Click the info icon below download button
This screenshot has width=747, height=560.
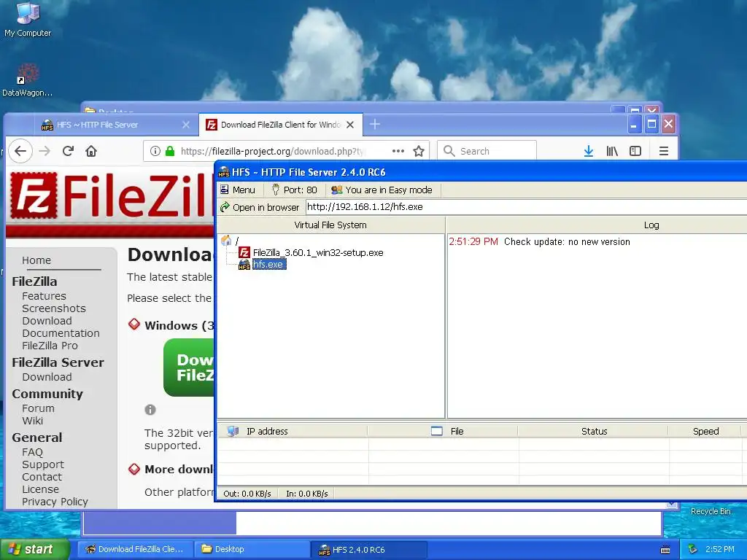(x=150, y=410)
